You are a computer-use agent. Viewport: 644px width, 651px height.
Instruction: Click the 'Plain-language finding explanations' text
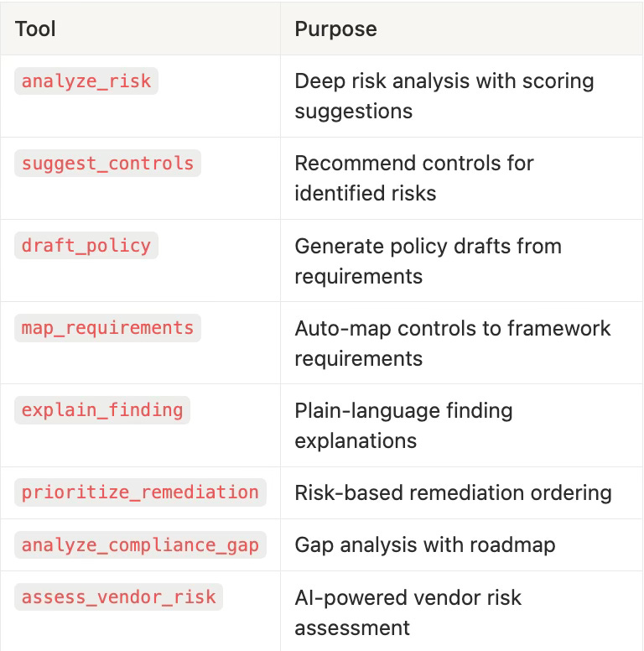403,425
